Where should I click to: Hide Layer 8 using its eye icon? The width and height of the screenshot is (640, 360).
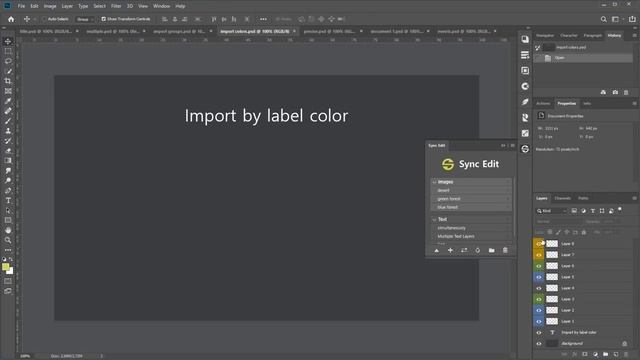tap(539, 244)
